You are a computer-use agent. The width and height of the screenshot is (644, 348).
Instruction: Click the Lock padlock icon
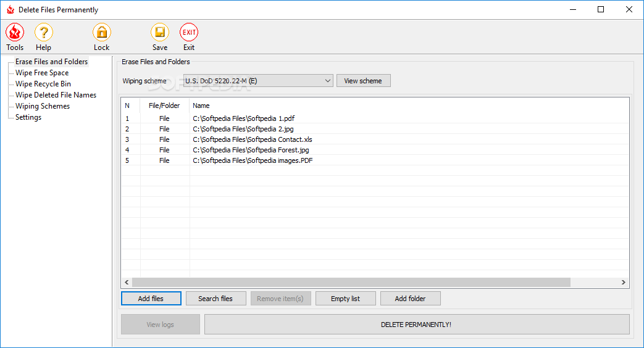[101, 33]
